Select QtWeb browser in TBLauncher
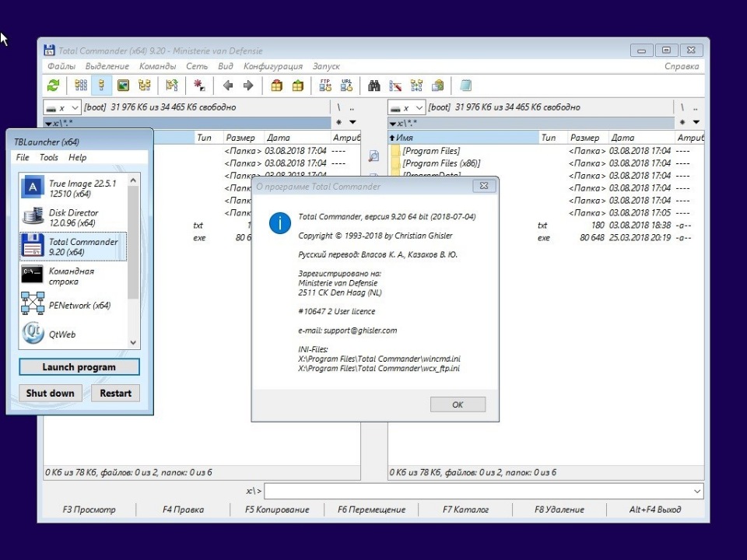This screenshot has height=560, width=747. 73,334
